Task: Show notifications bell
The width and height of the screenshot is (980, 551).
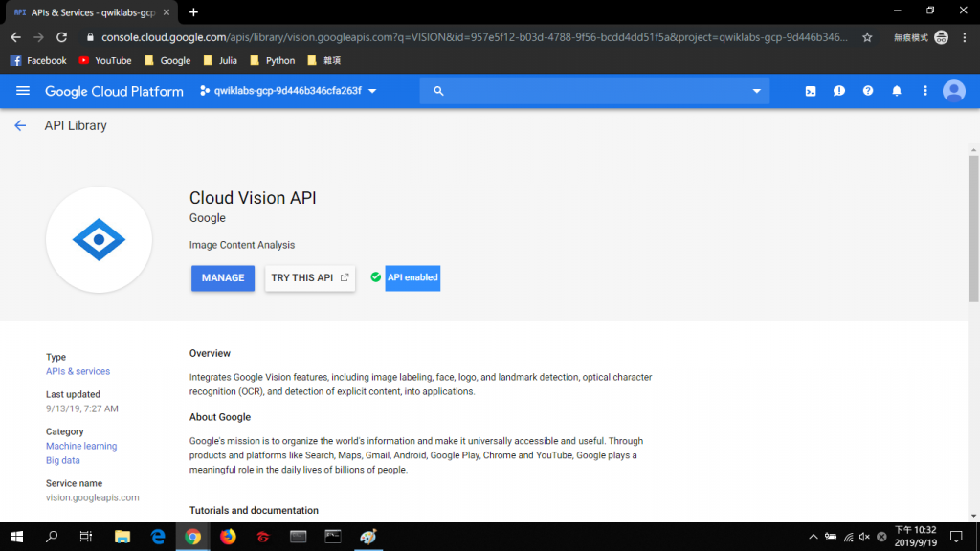Action: pos(897,91)
